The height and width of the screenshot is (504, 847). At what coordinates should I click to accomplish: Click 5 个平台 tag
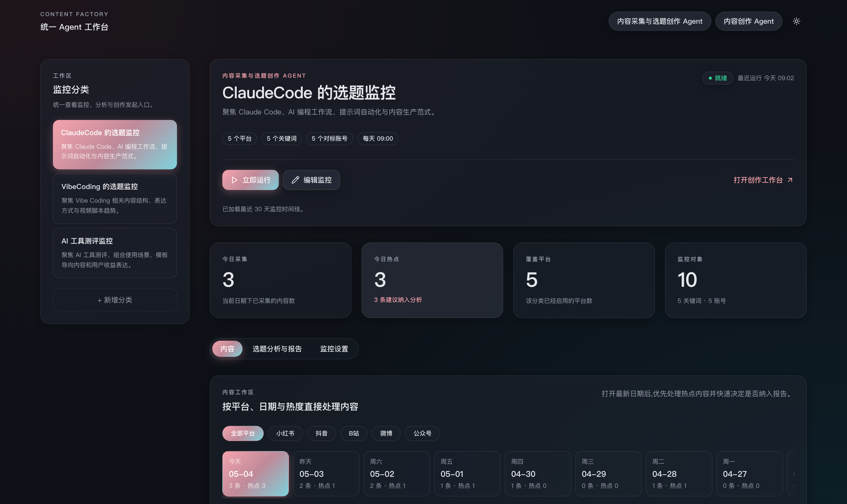click(x=239, y=139)
